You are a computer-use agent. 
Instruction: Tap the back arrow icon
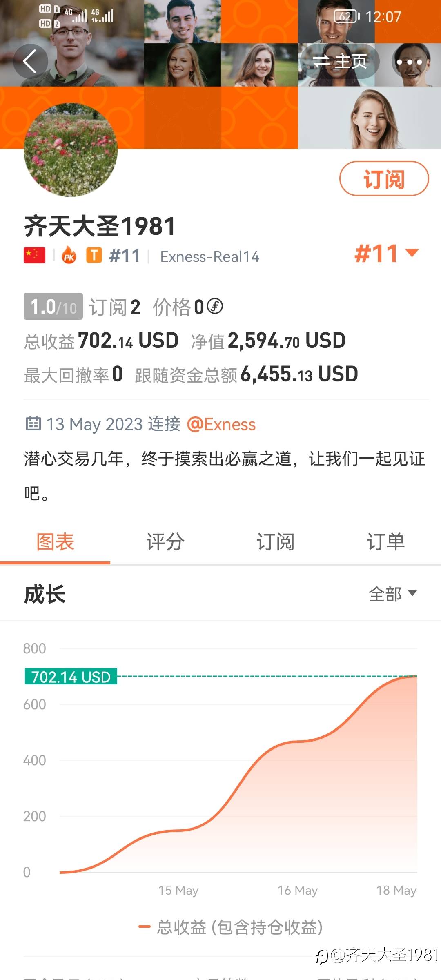(30, 61)
